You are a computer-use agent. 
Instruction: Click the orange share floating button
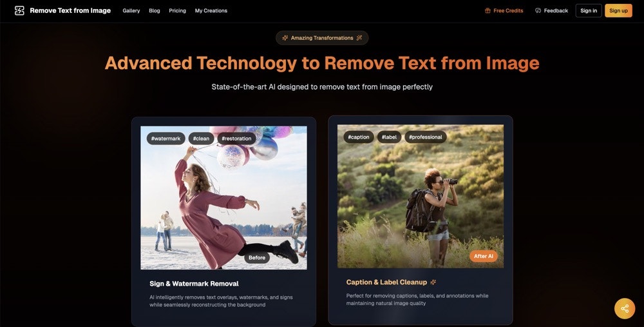point(625,308)
